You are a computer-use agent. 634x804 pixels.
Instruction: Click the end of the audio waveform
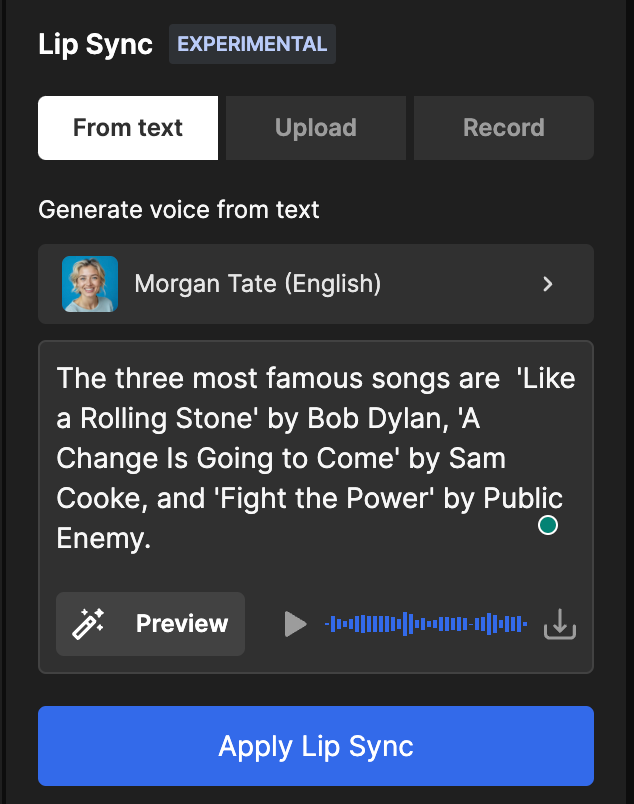click(525, 624)
